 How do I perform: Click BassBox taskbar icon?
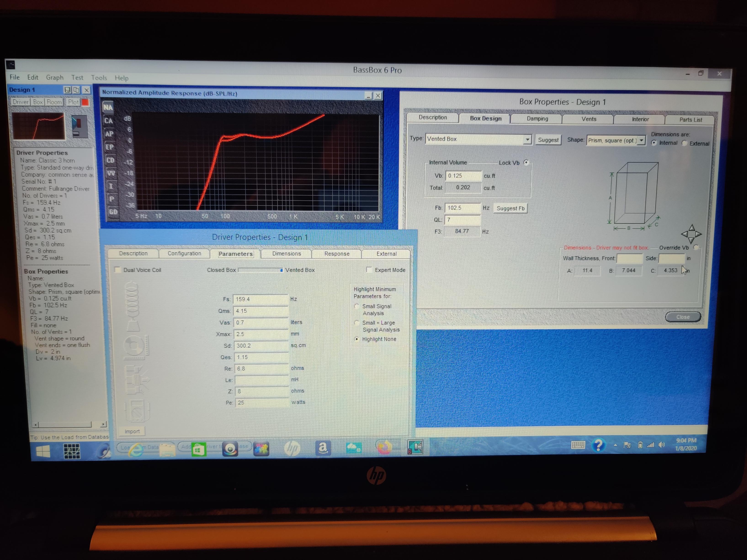click(x=415, y=447)
